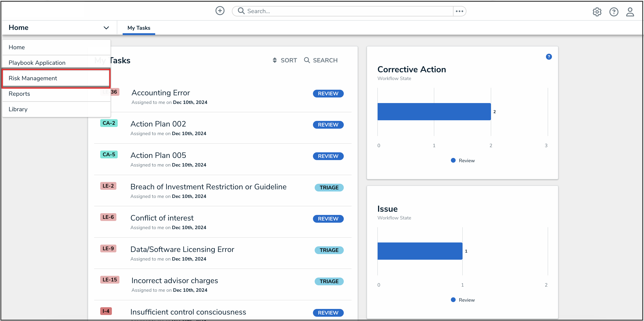Open the search options ellipsis menu
644x321 pixels.
[x=459, y=11]
